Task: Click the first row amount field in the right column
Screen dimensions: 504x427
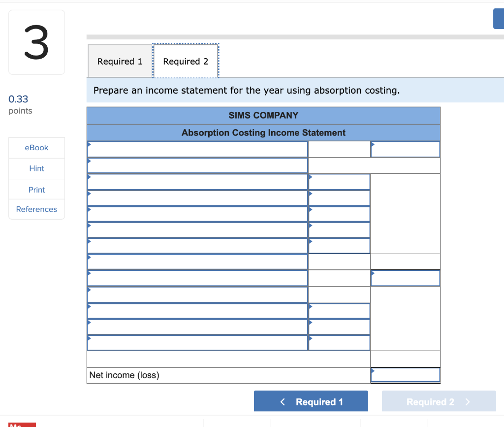Action: (406, 150)
